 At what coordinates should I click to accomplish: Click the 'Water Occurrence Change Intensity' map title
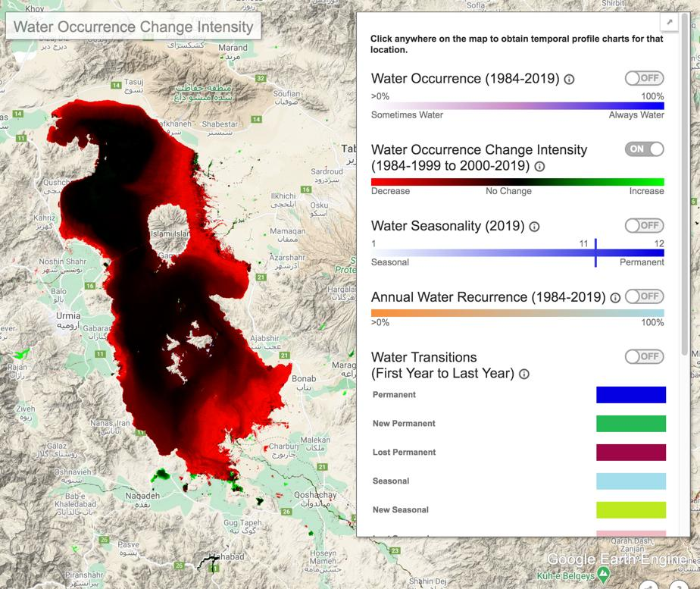pos(133,27)
